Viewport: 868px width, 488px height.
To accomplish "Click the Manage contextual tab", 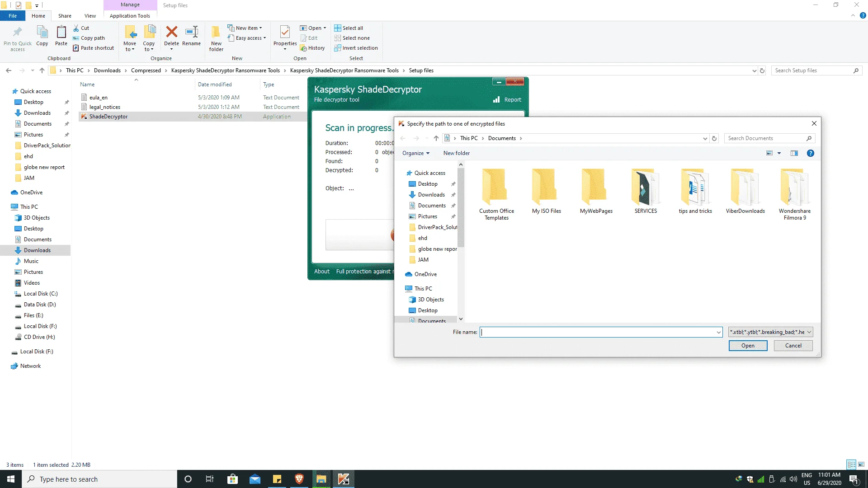I will [x=130, y=5].
